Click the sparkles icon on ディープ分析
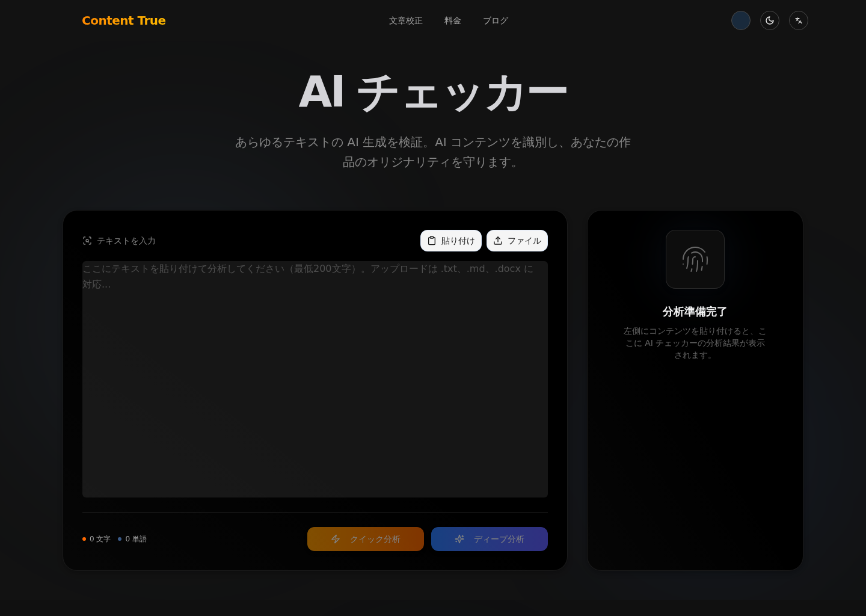The image size is (866, 616). tap(459, 539)
